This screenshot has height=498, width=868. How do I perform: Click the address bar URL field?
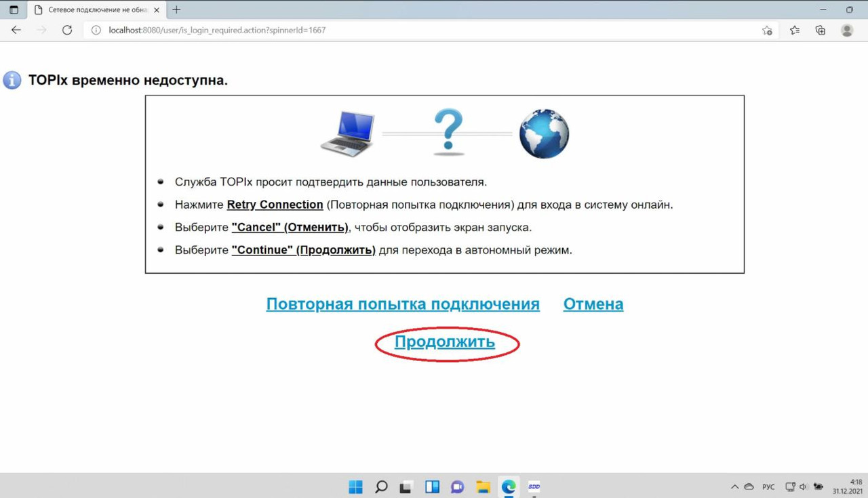click(x=431, y=30)
